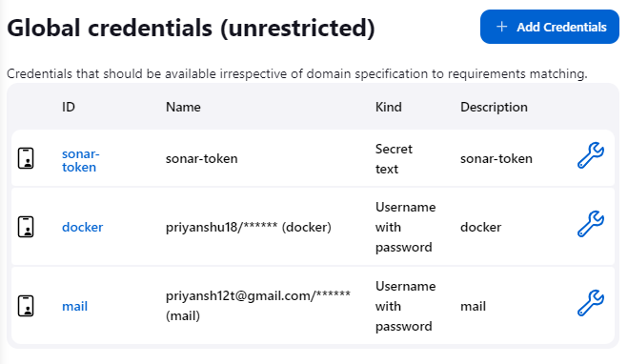Select the credential icon in the docker row
628x364 pixels.
26,227
